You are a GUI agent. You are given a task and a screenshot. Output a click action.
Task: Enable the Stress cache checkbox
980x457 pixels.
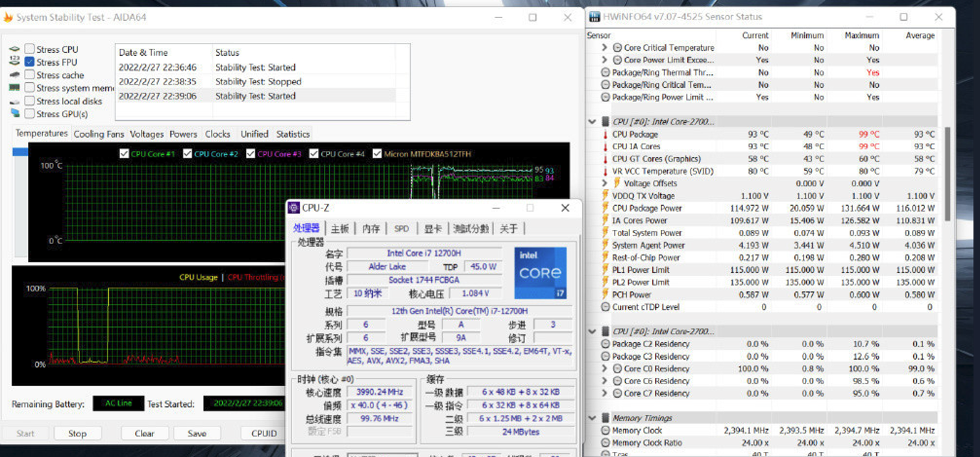pos(29,75)
